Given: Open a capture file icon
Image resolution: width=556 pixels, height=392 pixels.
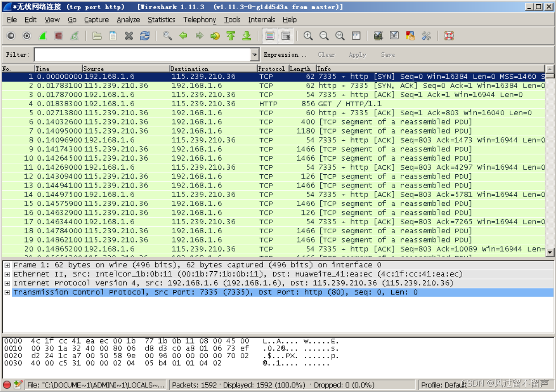Looking at the screenshot, I should point(97,36).
